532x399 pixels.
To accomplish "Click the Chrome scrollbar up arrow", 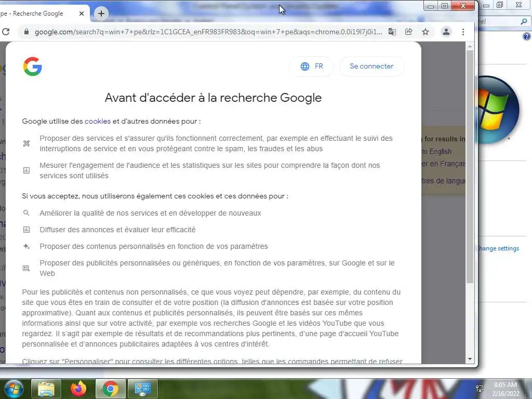I will coord(470,46).
